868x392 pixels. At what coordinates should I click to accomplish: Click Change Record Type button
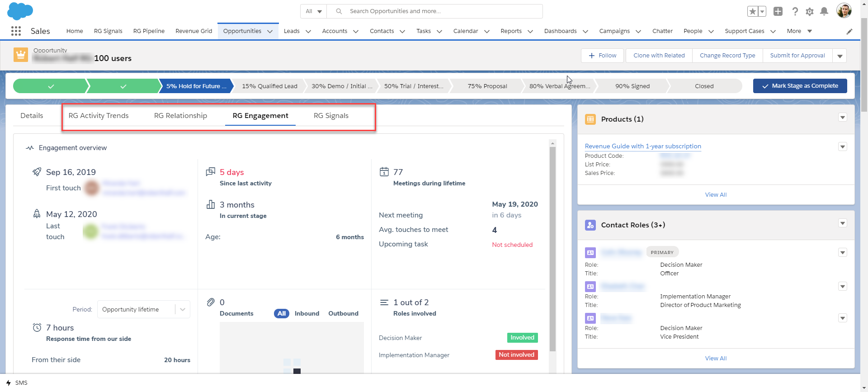click(x=727, y=56)
